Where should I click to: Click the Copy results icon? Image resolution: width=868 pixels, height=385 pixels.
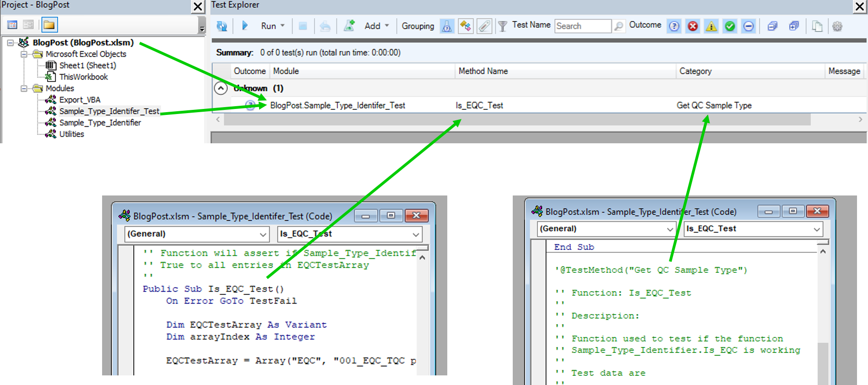[817, 26]
